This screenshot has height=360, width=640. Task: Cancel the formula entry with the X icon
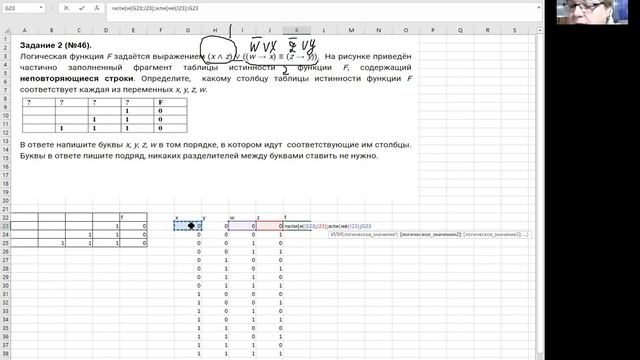tap(66, 8)
